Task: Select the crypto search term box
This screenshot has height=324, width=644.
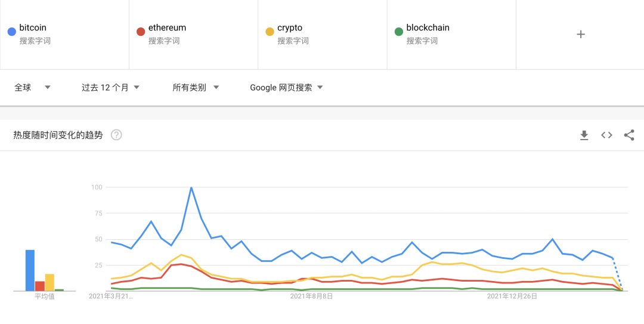Action: (x=323, y=35)
